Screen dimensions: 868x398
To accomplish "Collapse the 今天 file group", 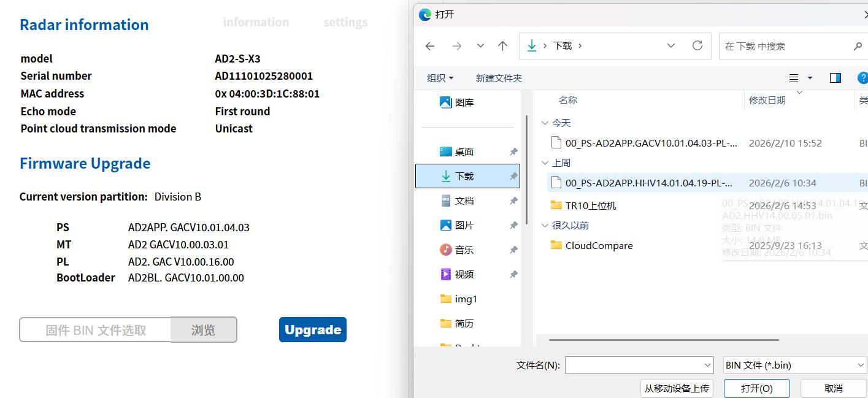I will click(545, 123).
